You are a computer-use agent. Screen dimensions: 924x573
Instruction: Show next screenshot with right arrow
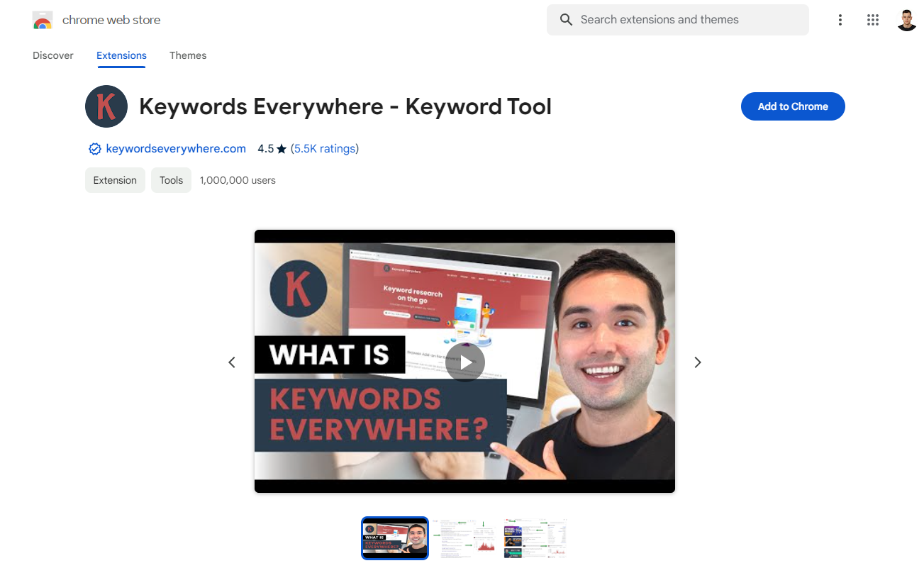pyautogui.click(x=698, y=362)
